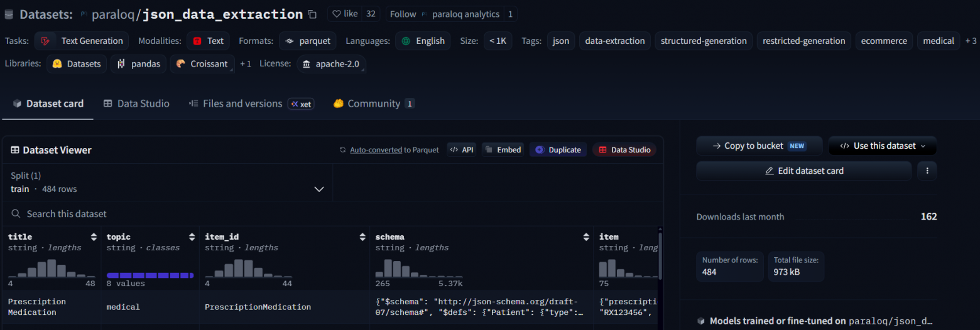Click Edit dataset card
This screenshot has width=980, height=330.
tap(804, 171)
